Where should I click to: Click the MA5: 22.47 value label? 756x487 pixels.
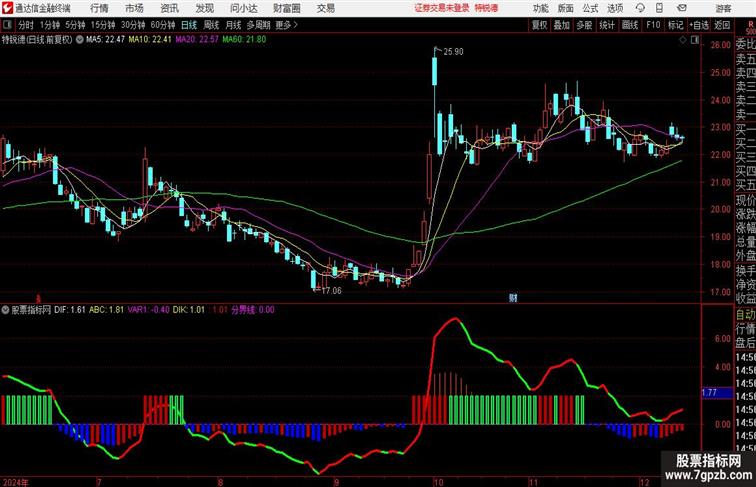[x=105, y=40]
